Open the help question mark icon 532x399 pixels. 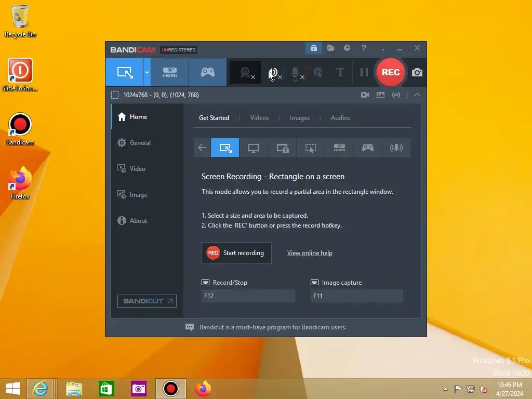click(364, 48)
